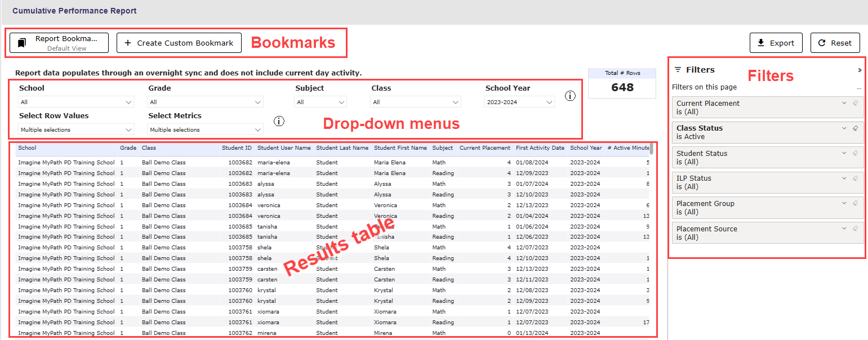
Task: Expand the School Year dropdown
Action: [x=519, y=102]
